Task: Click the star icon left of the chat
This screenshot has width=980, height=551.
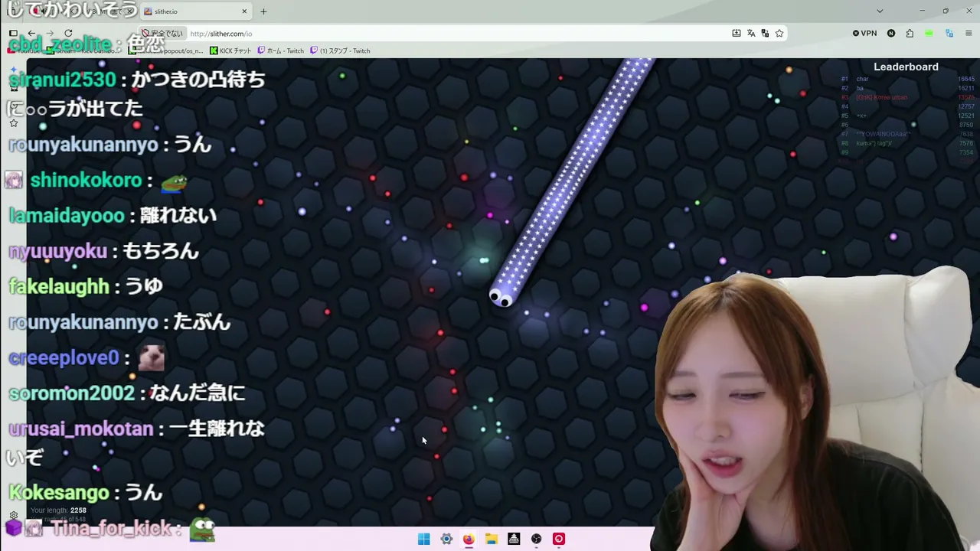Action: tap(13, 122)
